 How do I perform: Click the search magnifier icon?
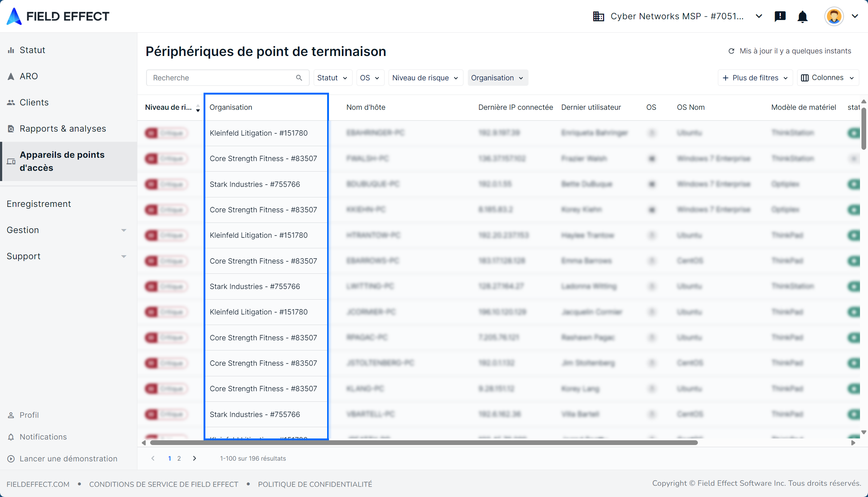(299, 78)
